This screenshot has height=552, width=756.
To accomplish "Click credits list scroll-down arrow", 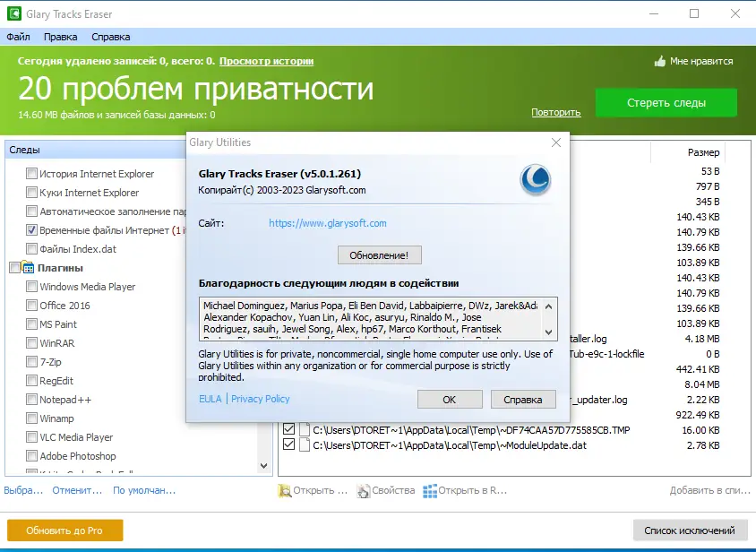I will coord(549,332).
